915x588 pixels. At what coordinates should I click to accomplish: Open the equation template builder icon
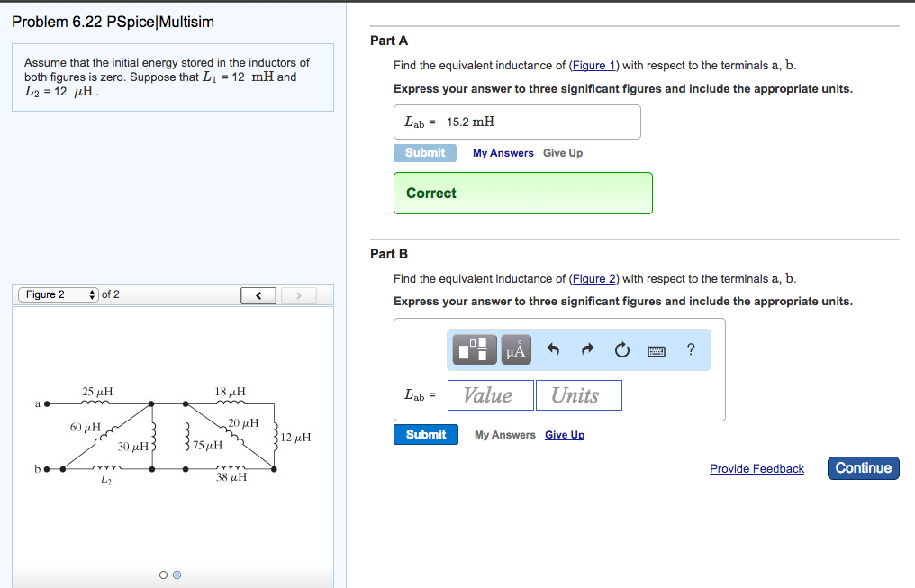pyautogui.click(x=474, y=349)
